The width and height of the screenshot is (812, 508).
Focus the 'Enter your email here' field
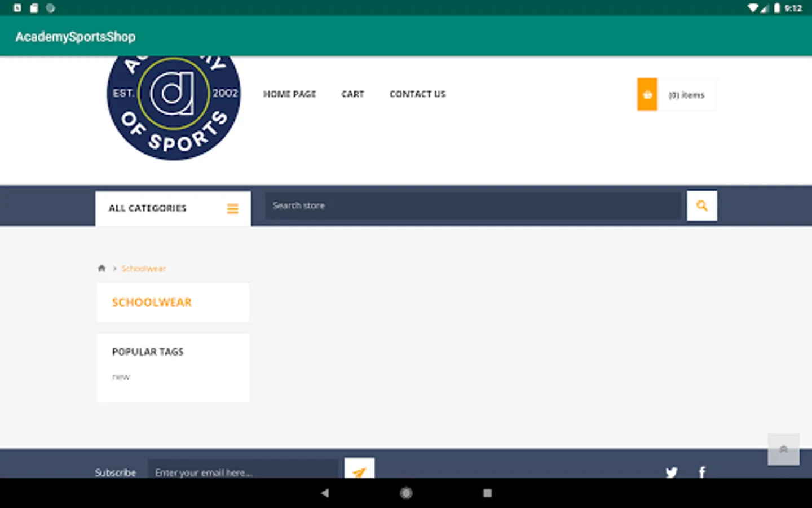click(243, 470)
